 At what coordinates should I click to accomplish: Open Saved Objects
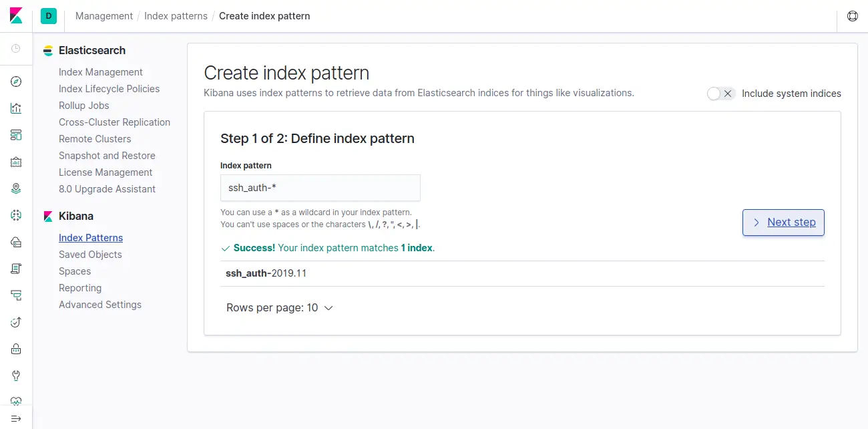pyautogui.click(x=90, y=255)
